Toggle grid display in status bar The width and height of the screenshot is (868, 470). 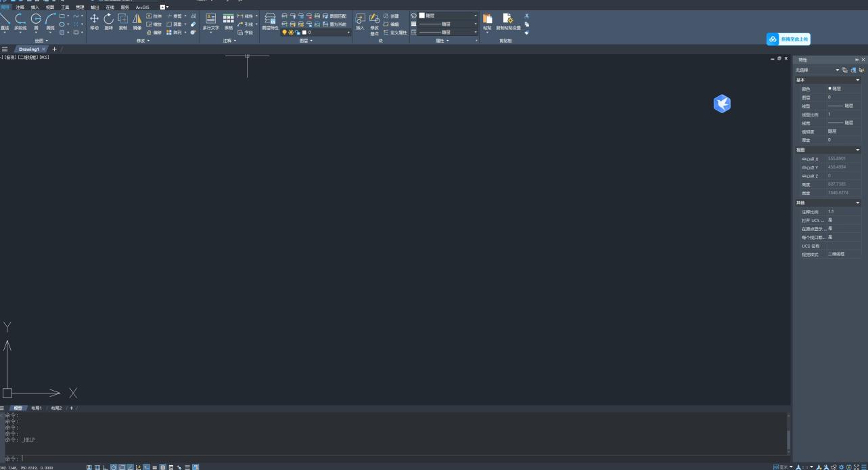coord(89,467)
